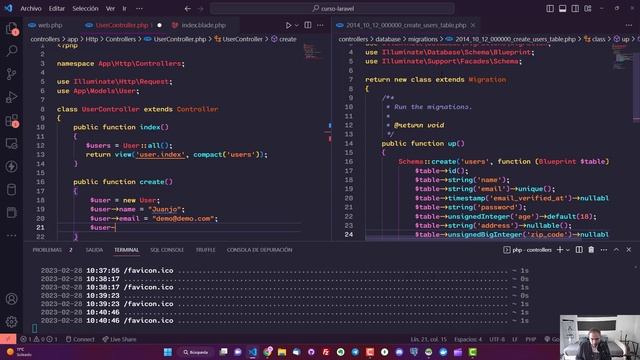Image resolution: width=640 pixels, height=360 pixels.
Task: Open the Extensions view
Action: [x=11, y=120]
